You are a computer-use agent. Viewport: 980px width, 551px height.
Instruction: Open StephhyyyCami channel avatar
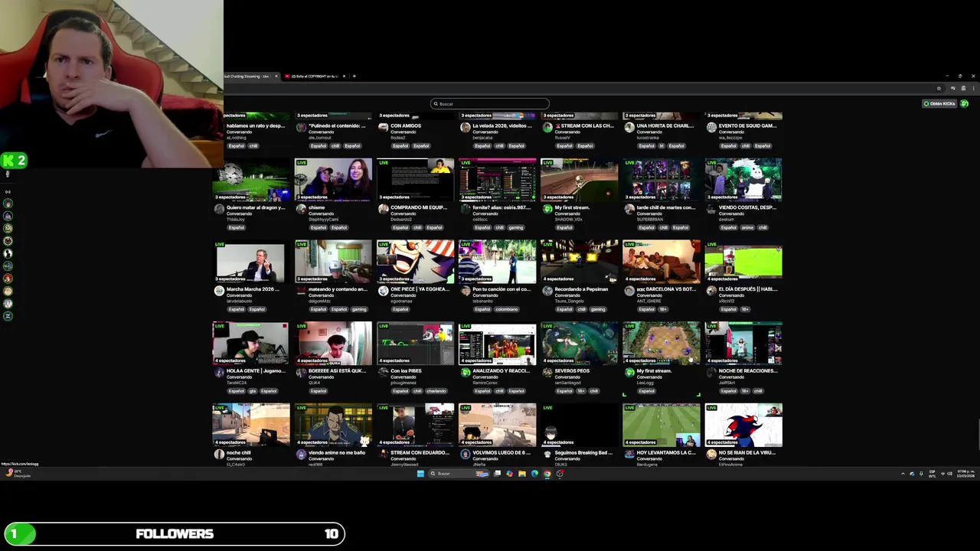click(301, 209)
